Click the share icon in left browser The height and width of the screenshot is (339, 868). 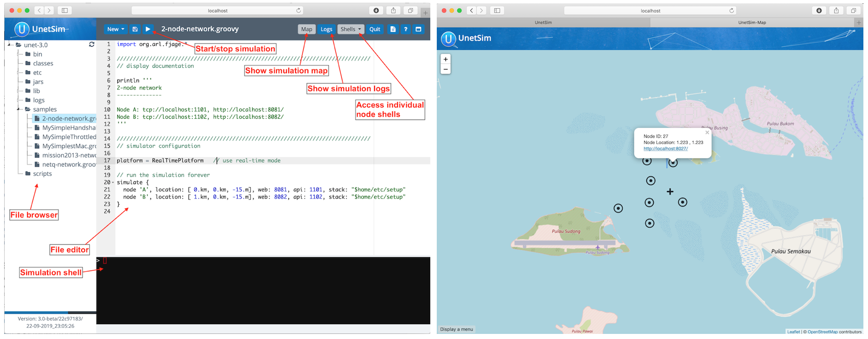tap(393, 11)
